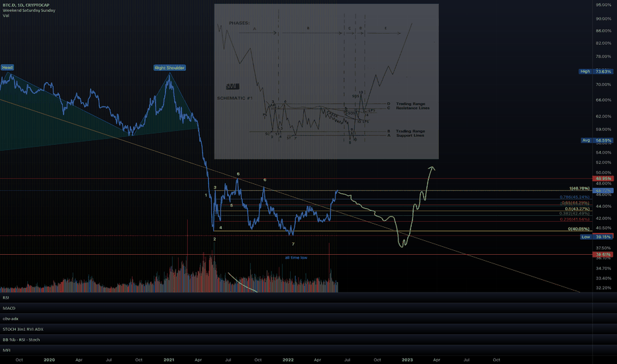617x364 pixels.
Task: Click 70.00% on the price axis
Action: point(603,84)
